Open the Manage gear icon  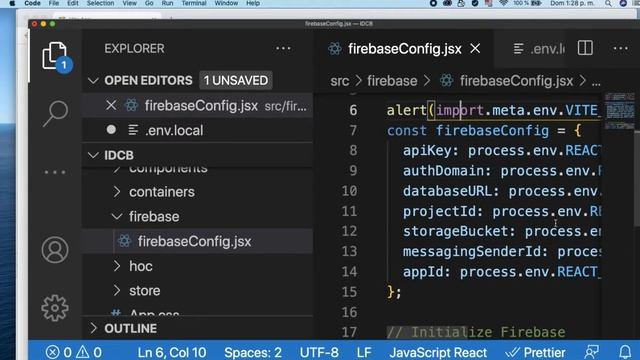tap(55, 308)
